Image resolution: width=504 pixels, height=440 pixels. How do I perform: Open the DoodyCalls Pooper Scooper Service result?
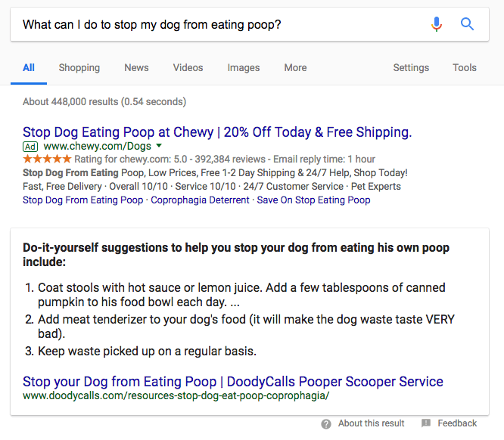tap(233, 382)
